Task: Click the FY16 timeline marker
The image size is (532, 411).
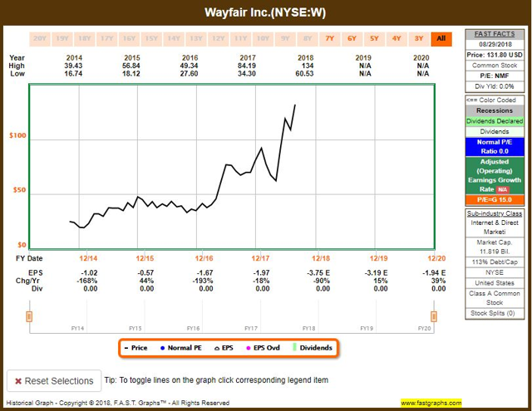Action: (193, 328)
